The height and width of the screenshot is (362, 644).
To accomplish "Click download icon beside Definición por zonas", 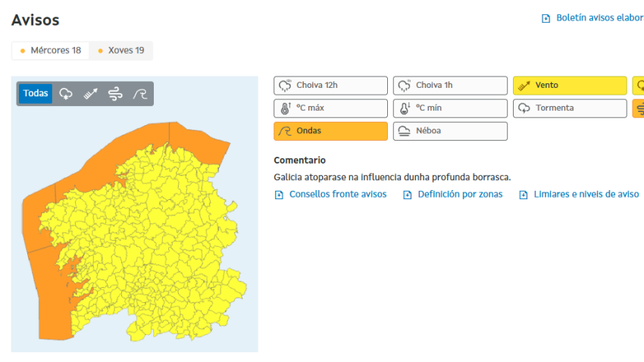I will (408, 195).
